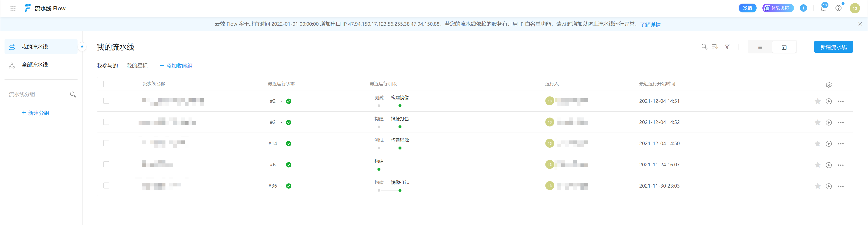Switch to list view layout
The height and width of the screenshot is (225, 868).
pyautogui.click(x=760, y=47)
